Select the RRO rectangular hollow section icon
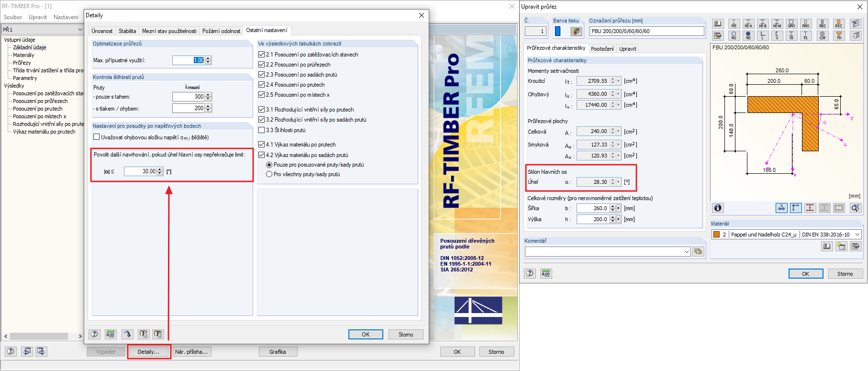The height and width of the screenshot is (371, 868). (806, 24)
